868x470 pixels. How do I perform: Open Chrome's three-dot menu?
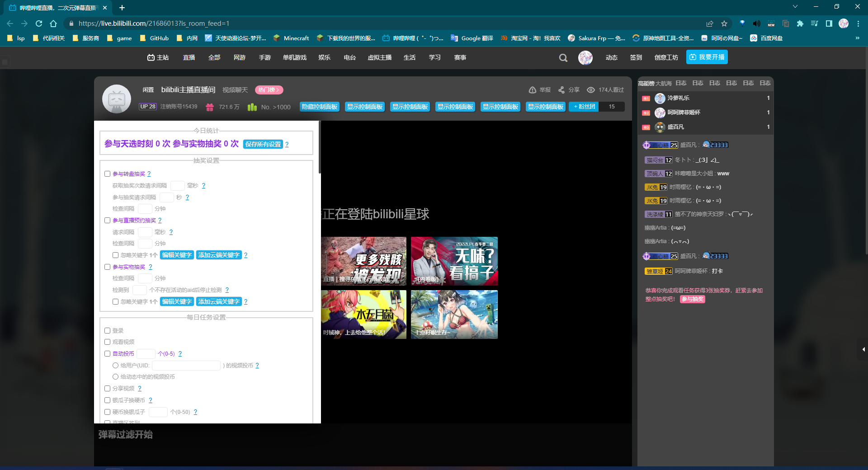point(858,23)
